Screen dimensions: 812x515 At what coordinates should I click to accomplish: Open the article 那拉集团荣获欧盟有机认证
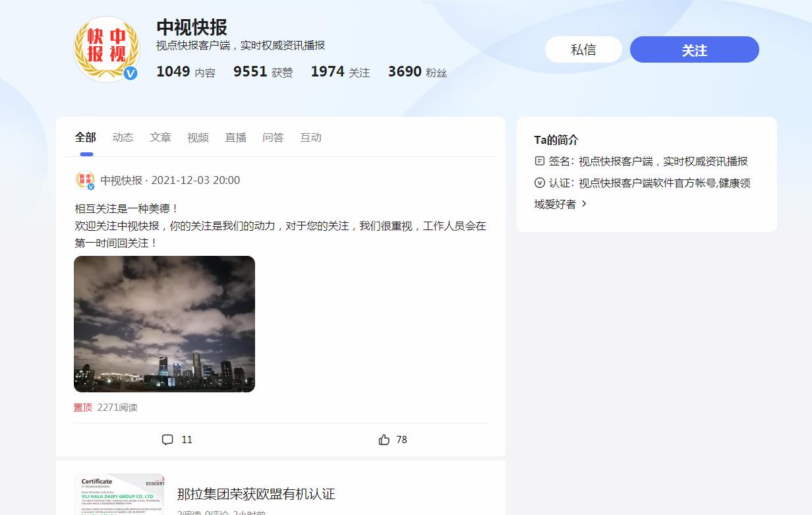click(256, 494)
